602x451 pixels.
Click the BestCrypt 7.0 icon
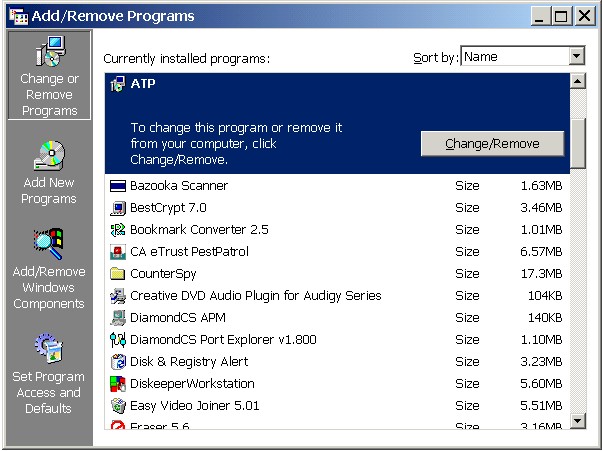(x=117, y=208)
